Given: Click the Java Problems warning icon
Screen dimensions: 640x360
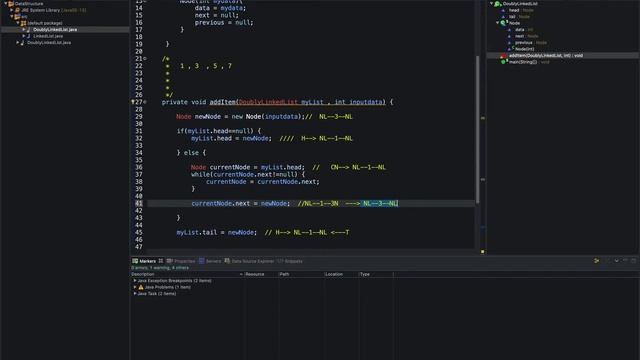Looking at the screenshot, I should pos(141,287).
